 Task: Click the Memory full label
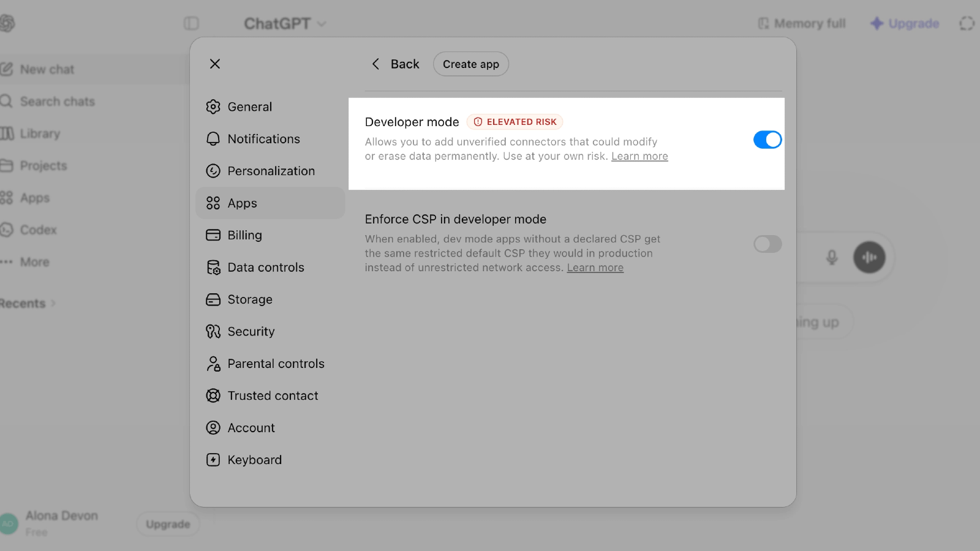810,23
